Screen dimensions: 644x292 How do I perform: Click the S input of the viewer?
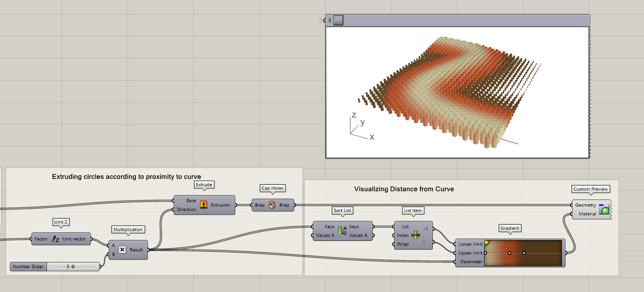point(329,20)
